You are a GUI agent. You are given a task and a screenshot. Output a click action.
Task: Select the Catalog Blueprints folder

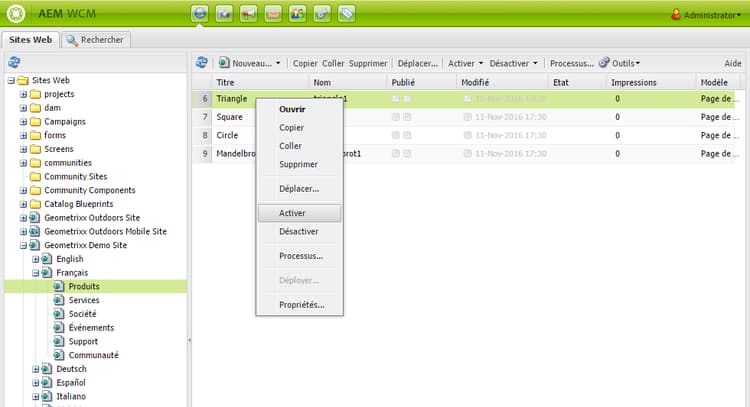(x=78, y=204)
